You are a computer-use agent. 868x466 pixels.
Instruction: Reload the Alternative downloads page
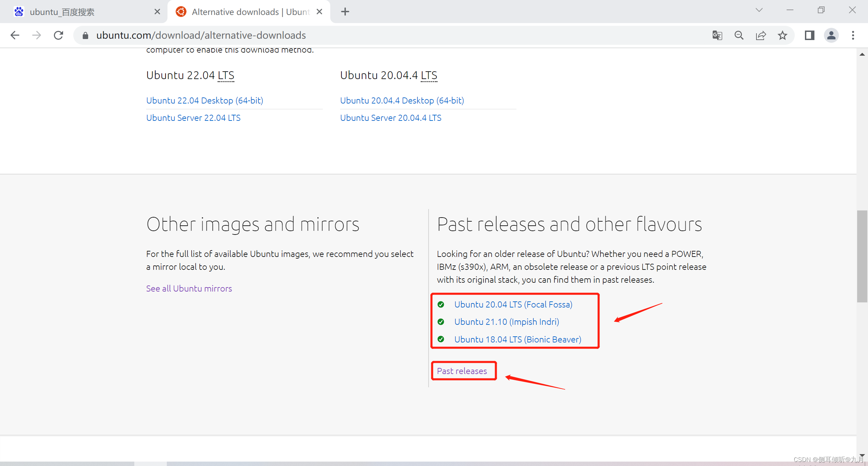tap(59, 35)
